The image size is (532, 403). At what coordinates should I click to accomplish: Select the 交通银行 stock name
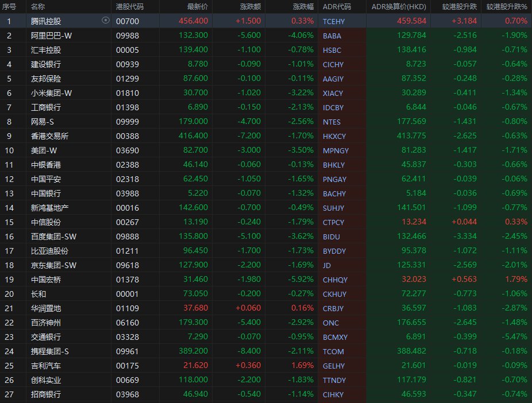click(x=46, y=337)
